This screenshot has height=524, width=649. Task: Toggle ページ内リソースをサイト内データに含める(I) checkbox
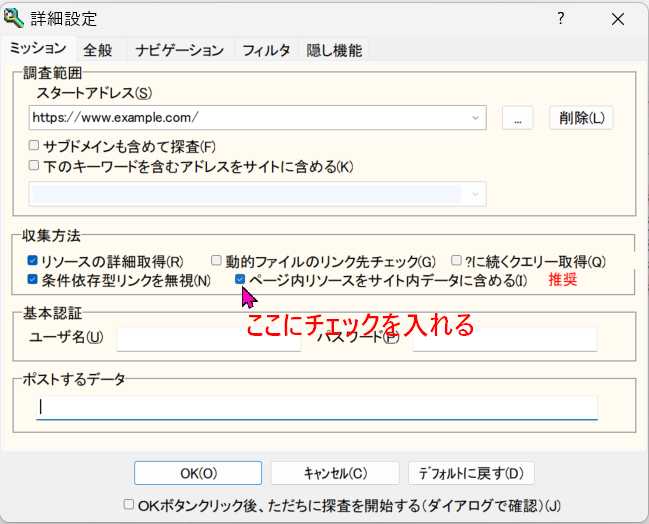[x=240, y=279]
